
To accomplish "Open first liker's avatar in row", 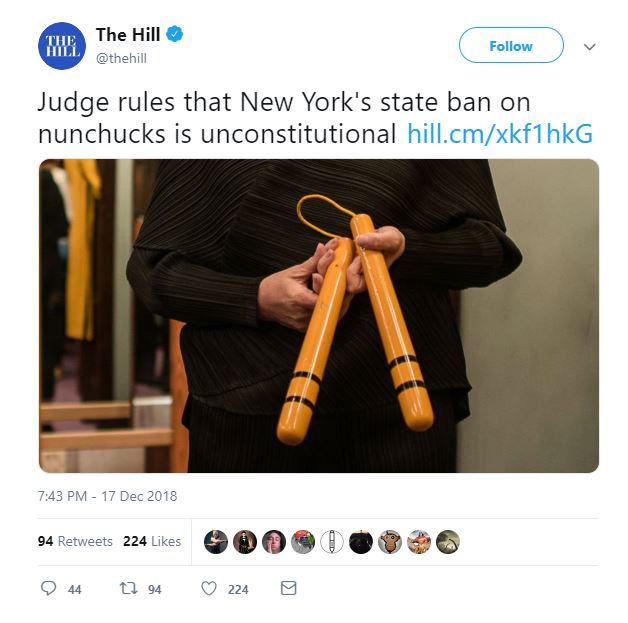I will [216, 542].
